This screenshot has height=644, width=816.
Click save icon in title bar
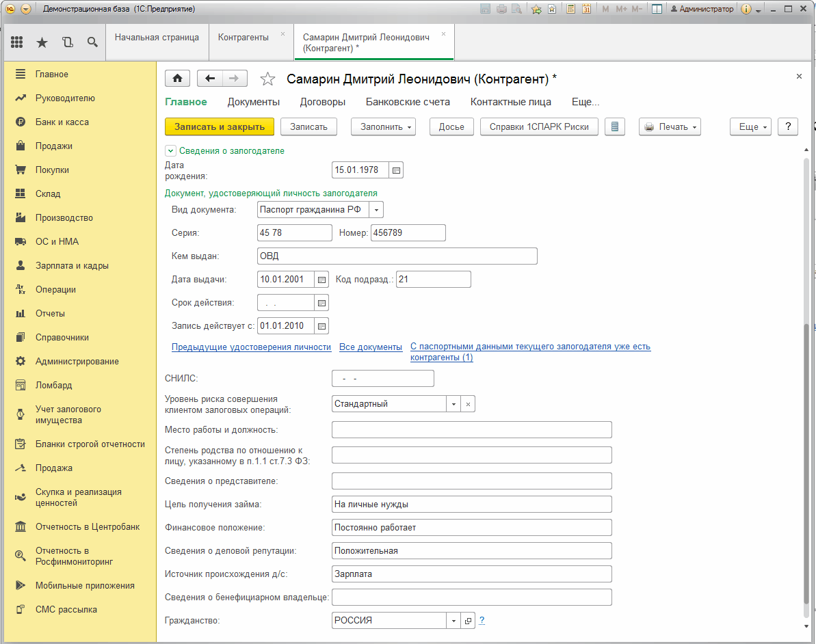(x=485, y=9)
